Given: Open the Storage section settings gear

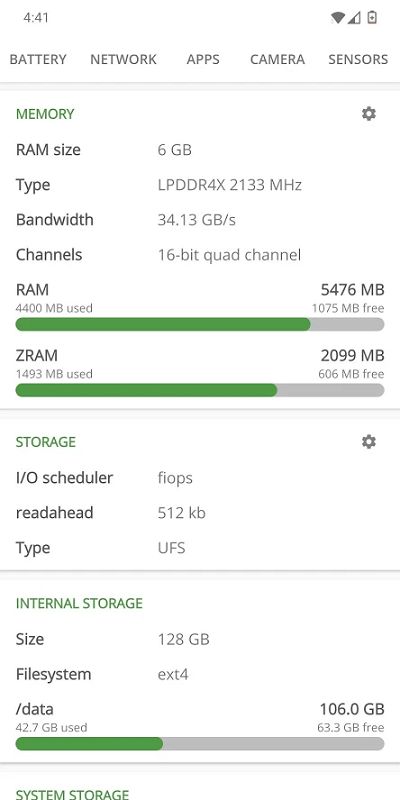Looking at the screenshot, I should pos(368,442).
